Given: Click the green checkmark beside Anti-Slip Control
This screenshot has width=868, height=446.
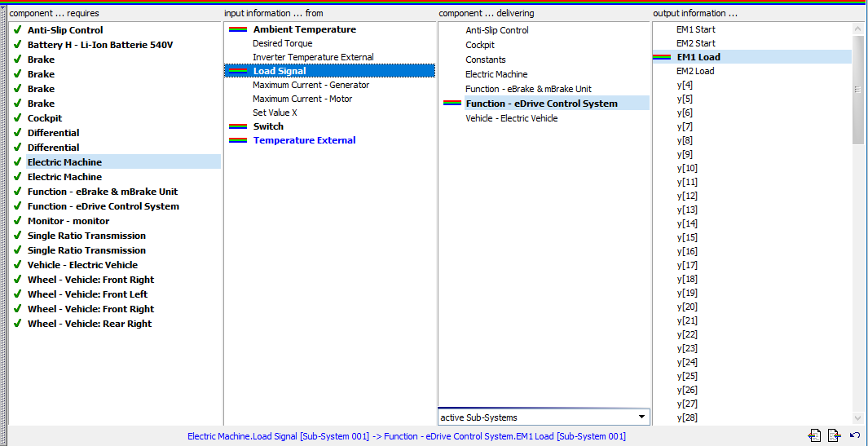Looking at the screenshot, I should [x=17, y=30].
